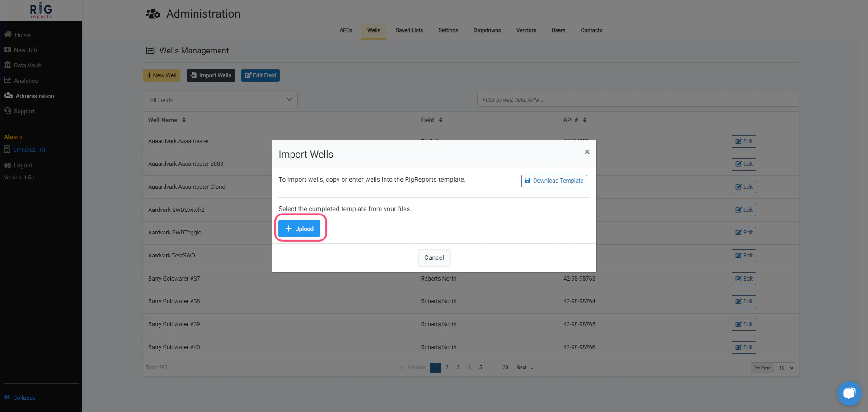
Task: Switch to the Users tab
Action: point(558,30)
